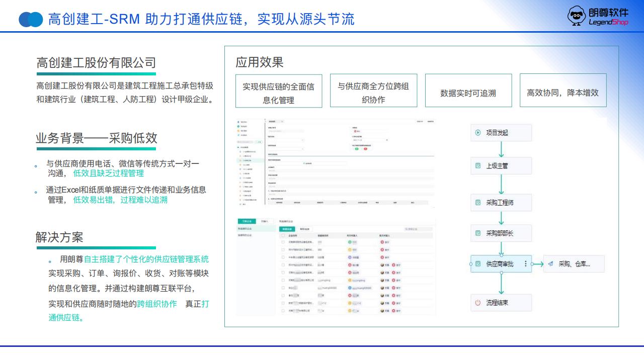Open the three-dot menu on 供应商审批 node
Screen dimensions: 644x362
(526, 263)
